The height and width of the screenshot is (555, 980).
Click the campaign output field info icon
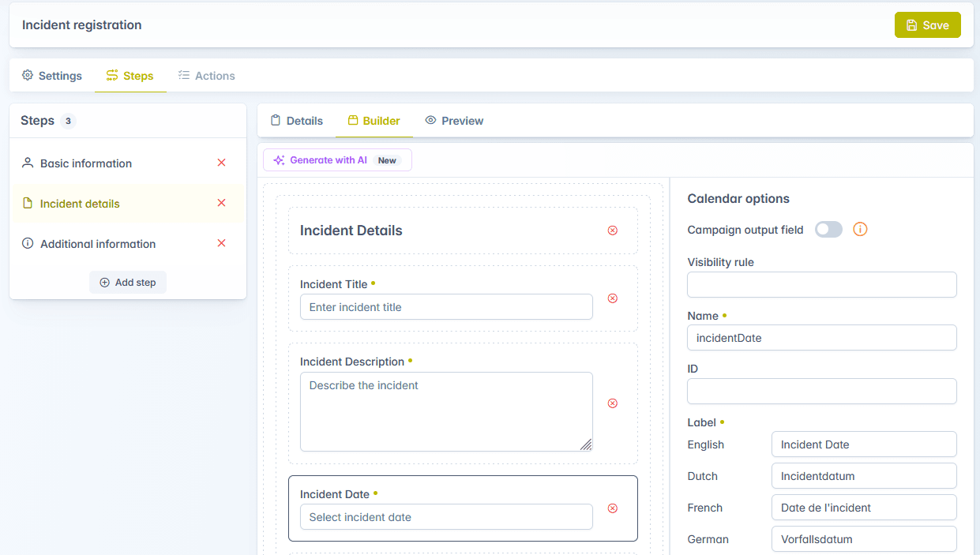[x=860, y=230]
